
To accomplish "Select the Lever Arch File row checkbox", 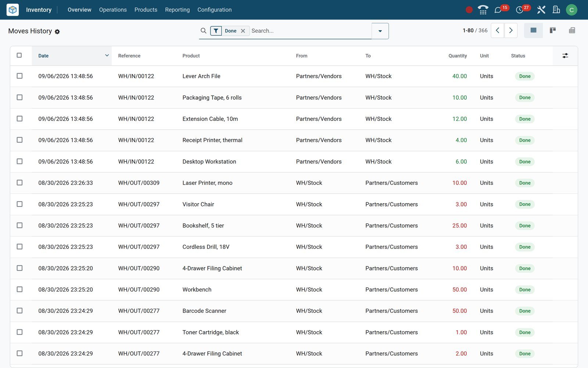I will (x=19, y=76).
